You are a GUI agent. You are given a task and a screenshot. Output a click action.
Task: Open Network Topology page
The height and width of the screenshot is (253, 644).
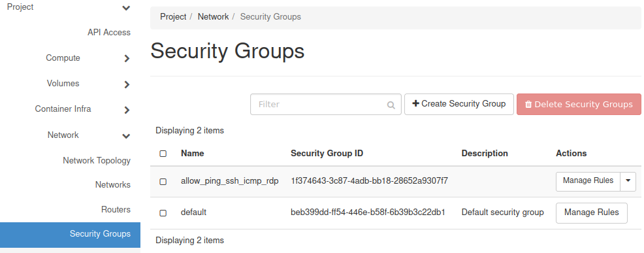97,160
